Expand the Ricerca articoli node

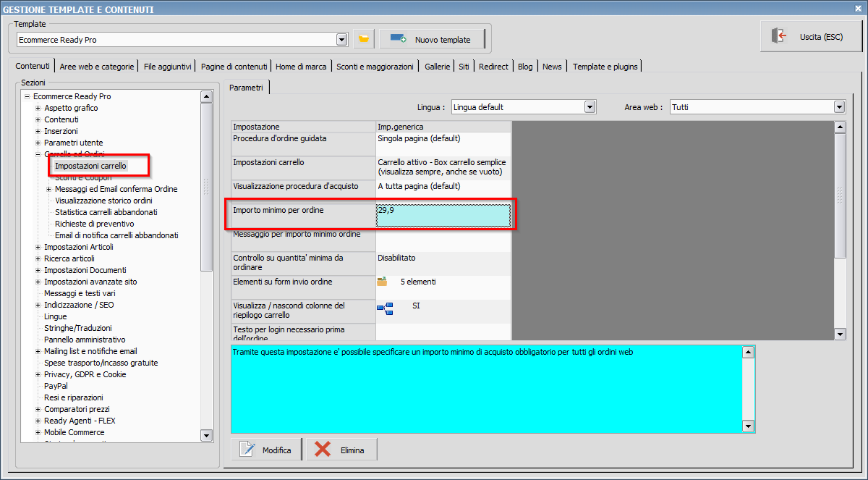tap(38, 258)
